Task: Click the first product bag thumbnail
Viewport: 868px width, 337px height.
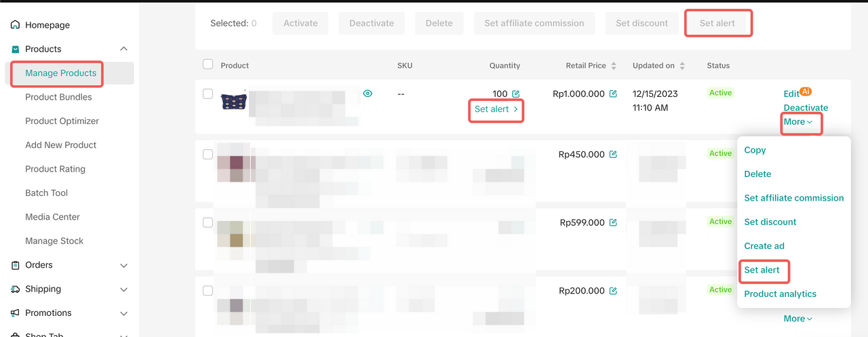Action: point(234,101)
